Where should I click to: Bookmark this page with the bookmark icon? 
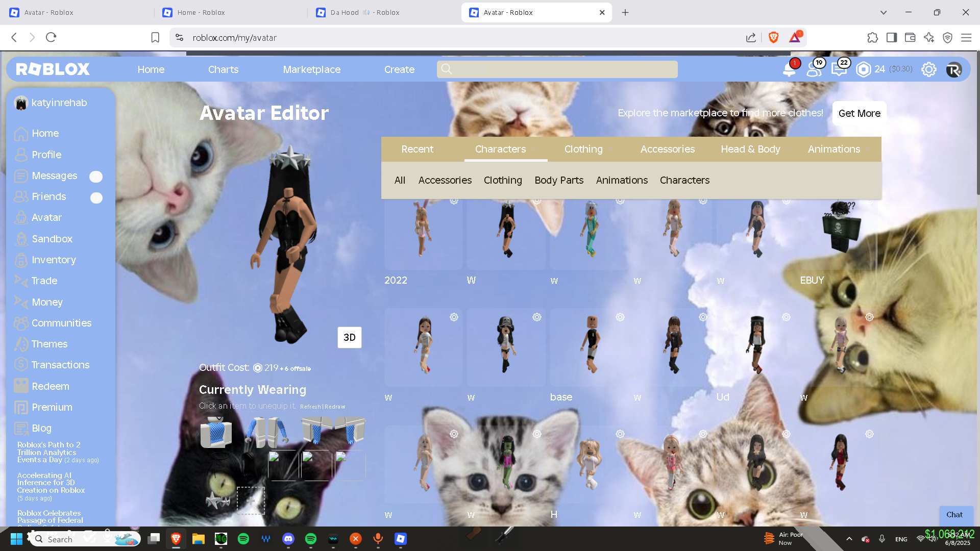click(155, 37)
